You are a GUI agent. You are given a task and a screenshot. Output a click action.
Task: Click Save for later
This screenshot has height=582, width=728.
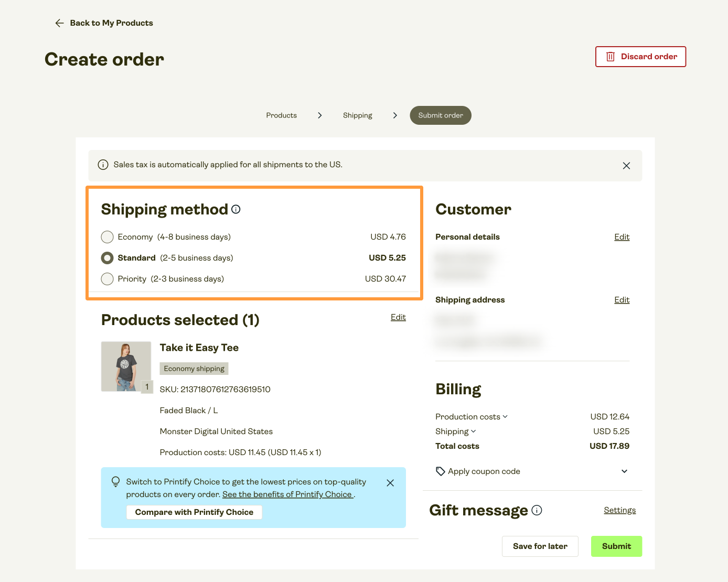click(540, 546)
